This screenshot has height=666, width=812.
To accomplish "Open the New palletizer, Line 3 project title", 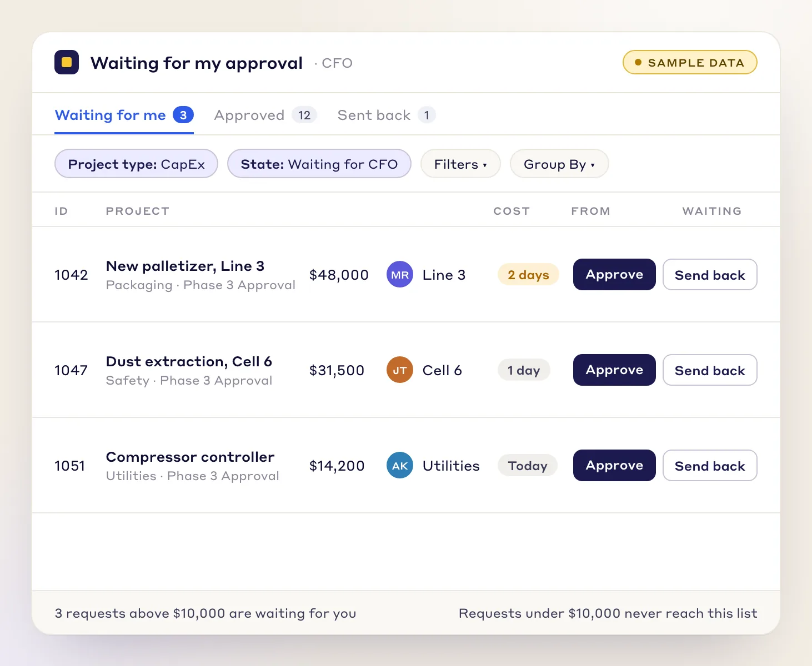I will pyautogui.click(x=185, y=266).
